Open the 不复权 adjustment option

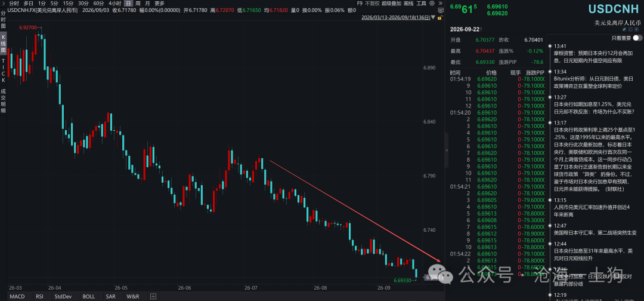372,3
